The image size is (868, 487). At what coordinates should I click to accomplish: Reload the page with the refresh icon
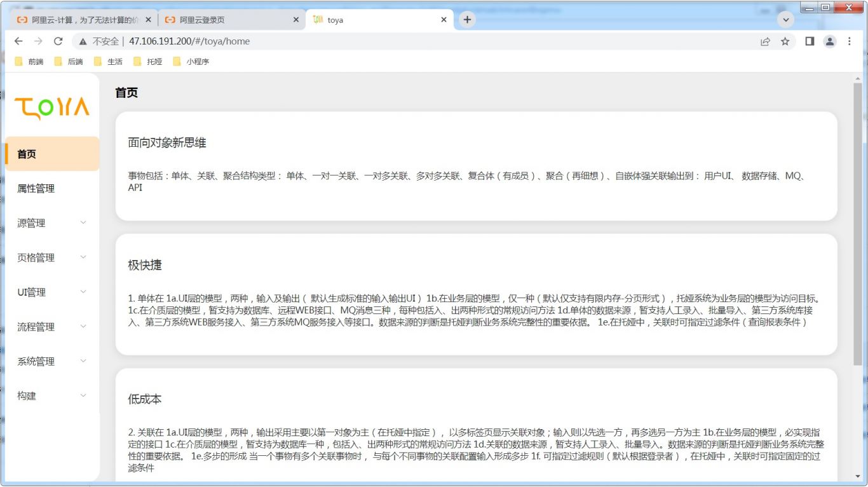pos(58,41)
